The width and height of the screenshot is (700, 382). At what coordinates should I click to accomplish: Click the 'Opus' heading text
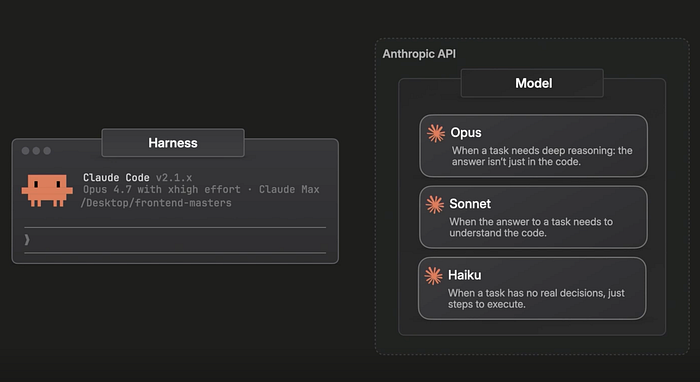(466, 133)
